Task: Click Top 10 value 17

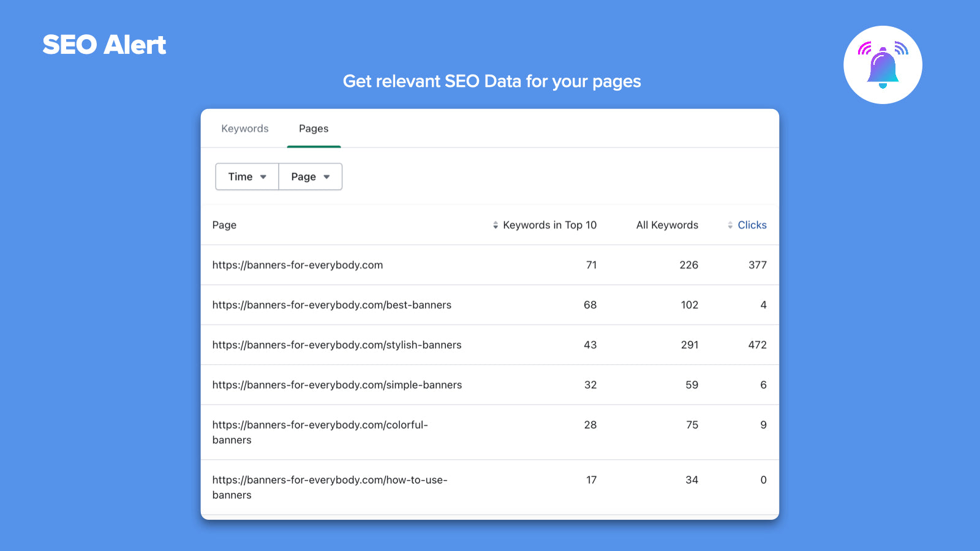Action: click(x=591, y=480)
